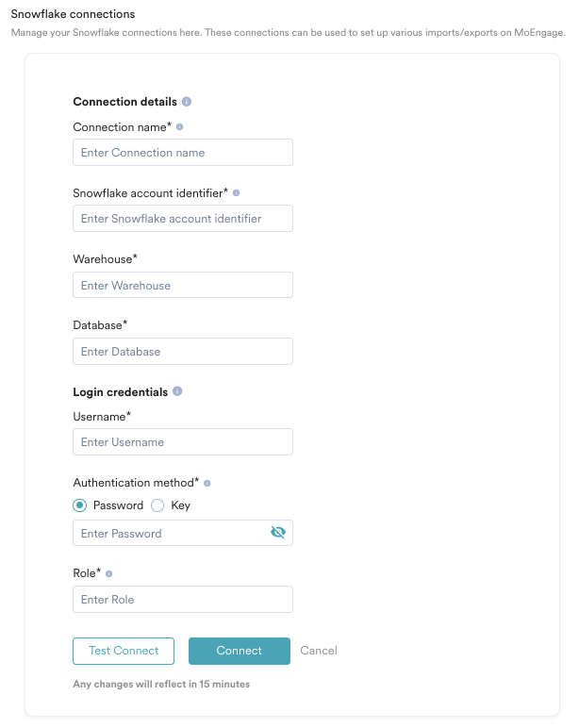Click info icon next to Connection name label
Image resolution: width=579 pixels, height=728 pixels.
pyautogui.click(x=180, y=126)
